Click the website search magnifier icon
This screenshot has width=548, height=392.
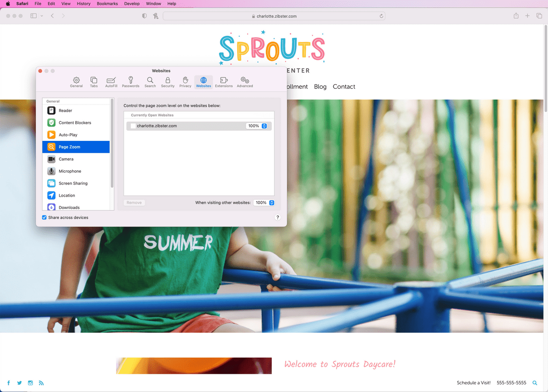535,383
